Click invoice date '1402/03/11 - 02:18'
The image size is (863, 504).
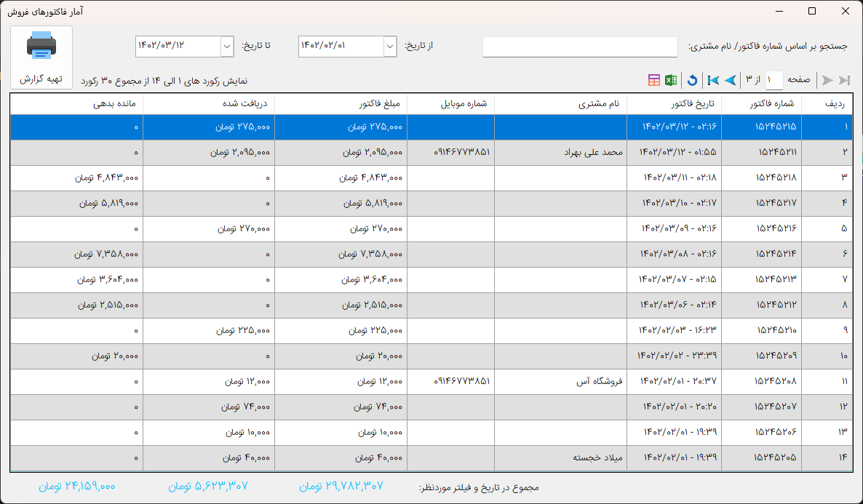pyautogui.click(x=680, y=177)
